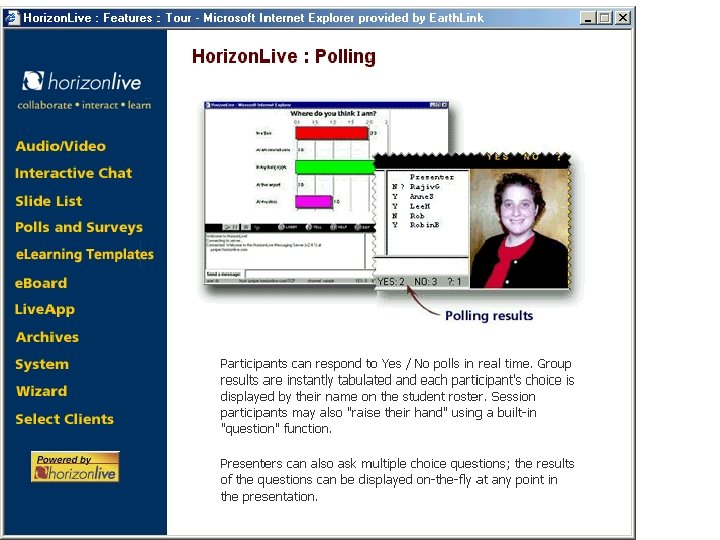720x540 pixels.
Task: Go to the eBoard feature page
Action: 41,283
